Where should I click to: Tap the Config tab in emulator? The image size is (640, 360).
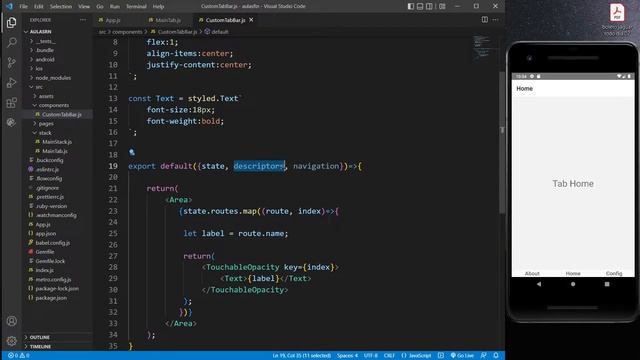click(x=614, y=273)
